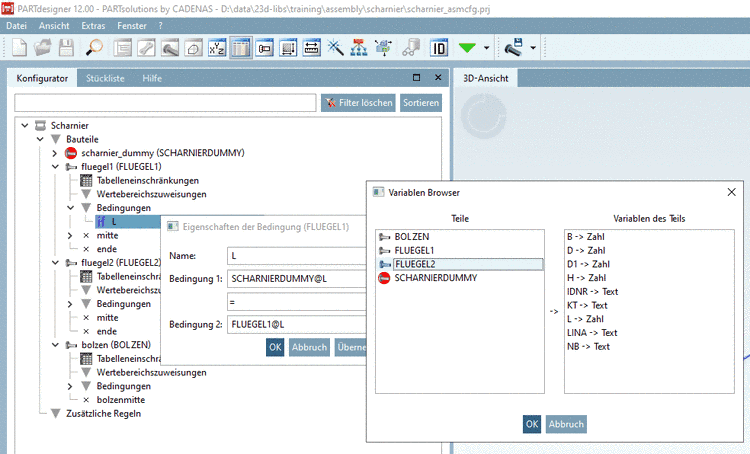Screen dimensions: 750x454
Task: Click the grayed bolt picture toolbar icon
Action: pyautogui.click(x=170, y=48)
